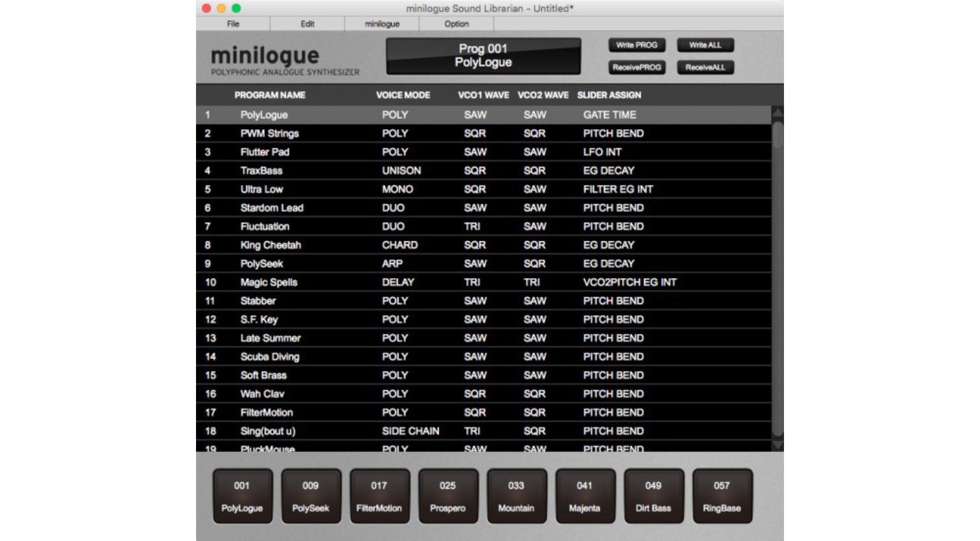
Task: Click the PROGRAM NAME column header
Action: coord(270,95)
